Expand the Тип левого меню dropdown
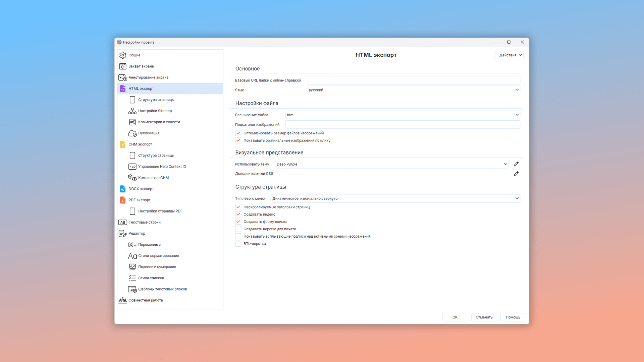This screenshot has width=644, height=362. click(395, 198)
